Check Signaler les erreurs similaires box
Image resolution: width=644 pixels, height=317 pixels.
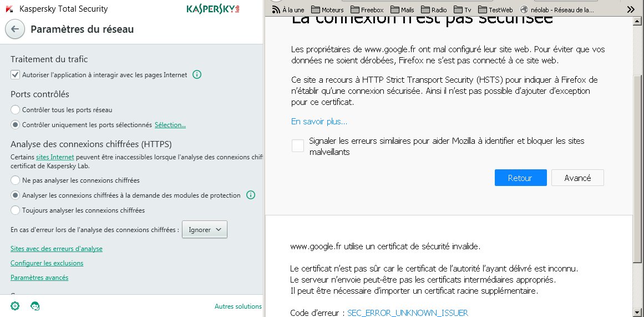coord(298,145)
